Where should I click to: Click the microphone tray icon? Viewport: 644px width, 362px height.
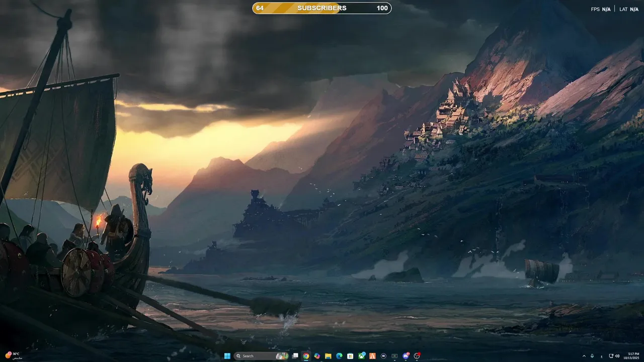coord(592,356)
